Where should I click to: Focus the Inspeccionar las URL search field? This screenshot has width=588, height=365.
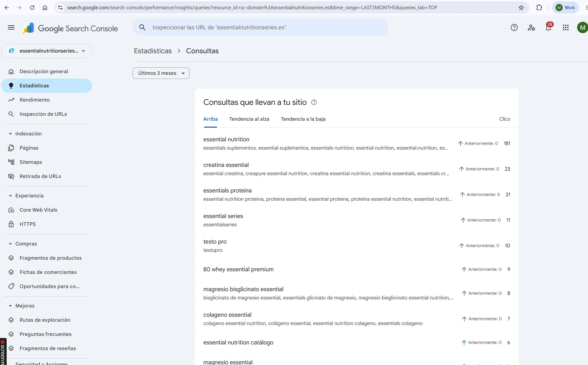[260, 27]
